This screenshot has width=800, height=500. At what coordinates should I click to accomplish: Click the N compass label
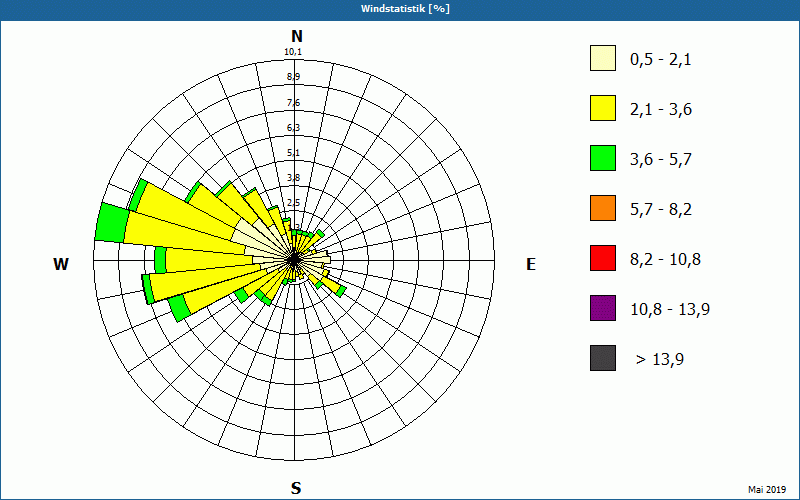pos(297,36)
